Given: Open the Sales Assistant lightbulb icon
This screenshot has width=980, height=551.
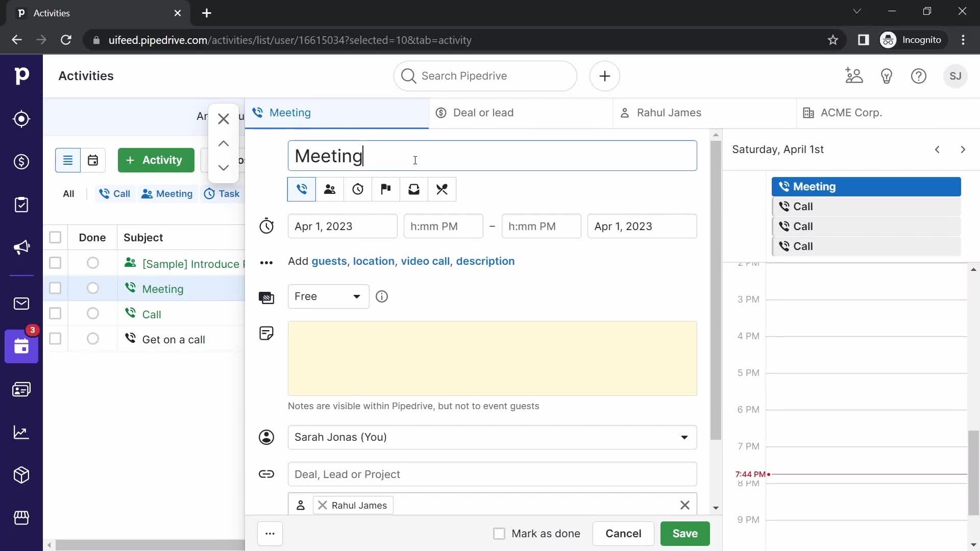Looking at the screenshot, I should pyautogui.click(x=887, y=76).
